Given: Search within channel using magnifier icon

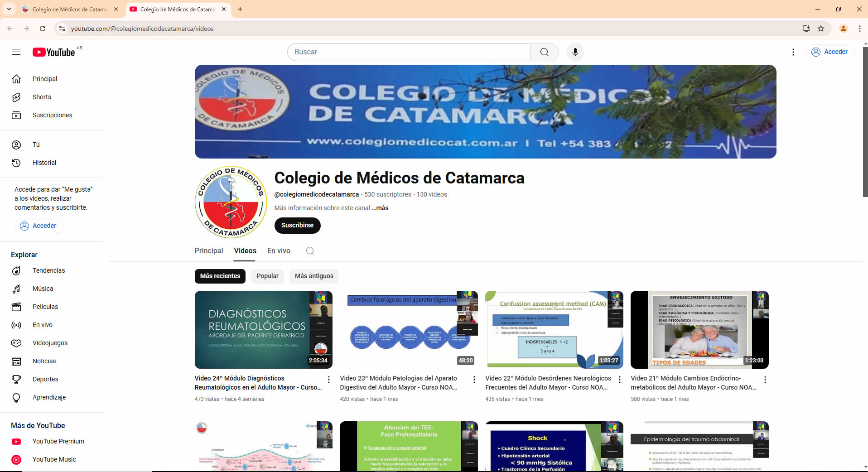Looking at the screenshot, I should click(310, 251).
